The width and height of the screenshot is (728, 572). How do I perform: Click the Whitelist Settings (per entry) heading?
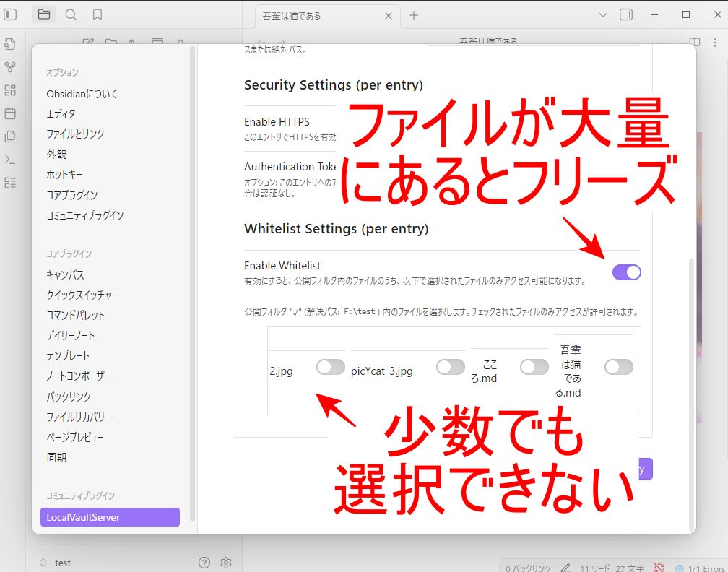[x=336, y=228]
